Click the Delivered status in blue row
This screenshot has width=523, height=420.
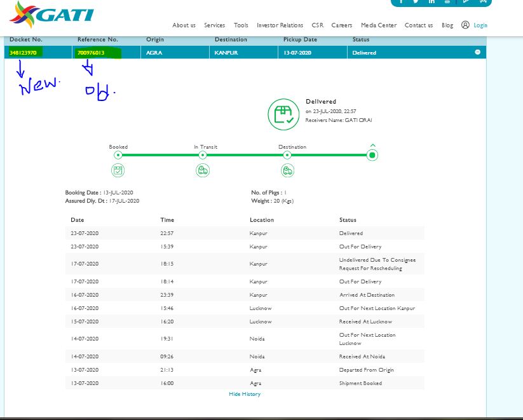[x=364, y=53]
